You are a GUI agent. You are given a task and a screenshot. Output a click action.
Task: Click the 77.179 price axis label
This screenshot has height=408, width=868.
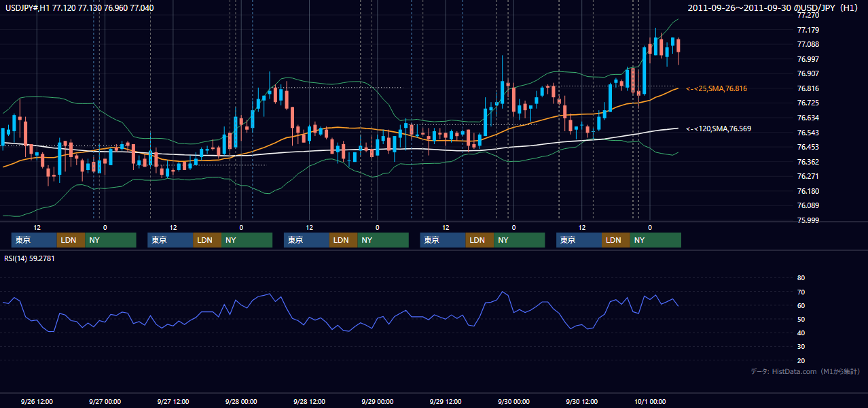pos(808,30)
